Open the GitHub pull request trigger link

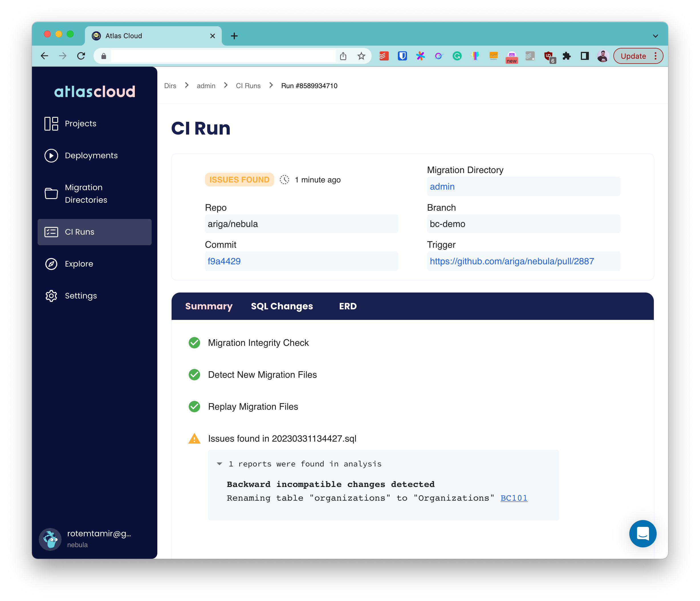click(x=512, y=261)
